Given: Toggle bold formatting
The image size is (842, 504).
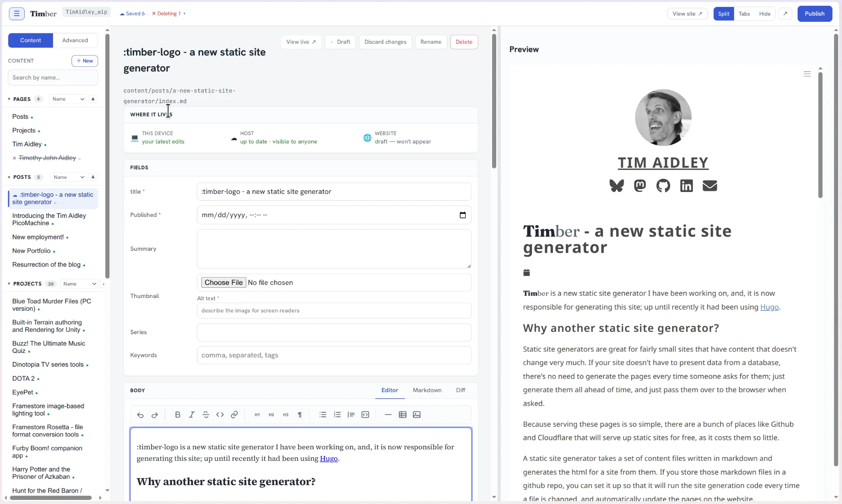Looking at the screenshot, I should (x=178, y=415).
